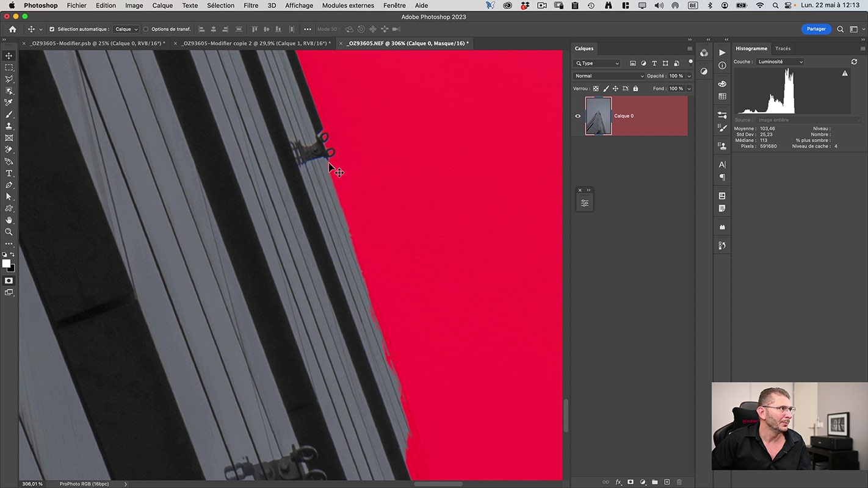Click the background color swatch

click(12, 268)
